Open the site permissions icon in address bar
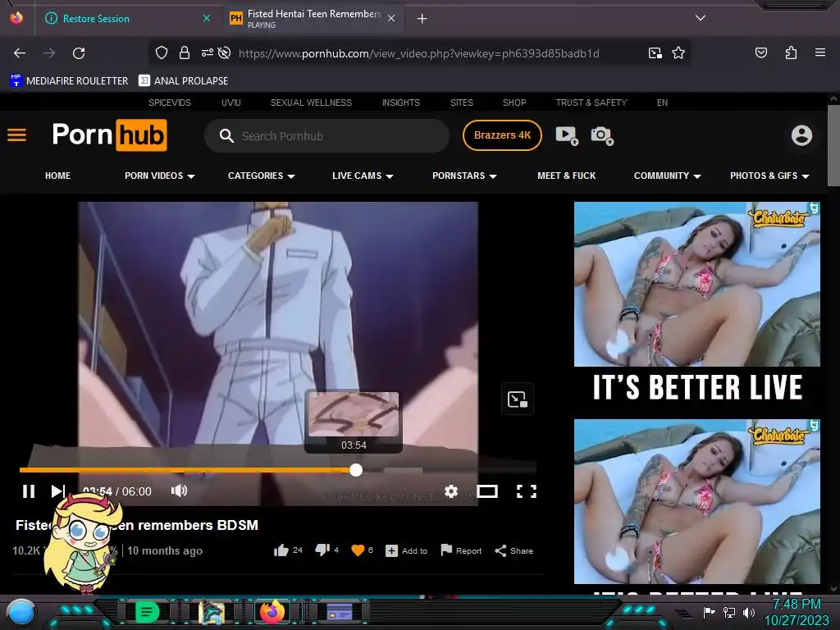Image resolution: width=840 pixels, height=630 pixels. pos(208,53)
